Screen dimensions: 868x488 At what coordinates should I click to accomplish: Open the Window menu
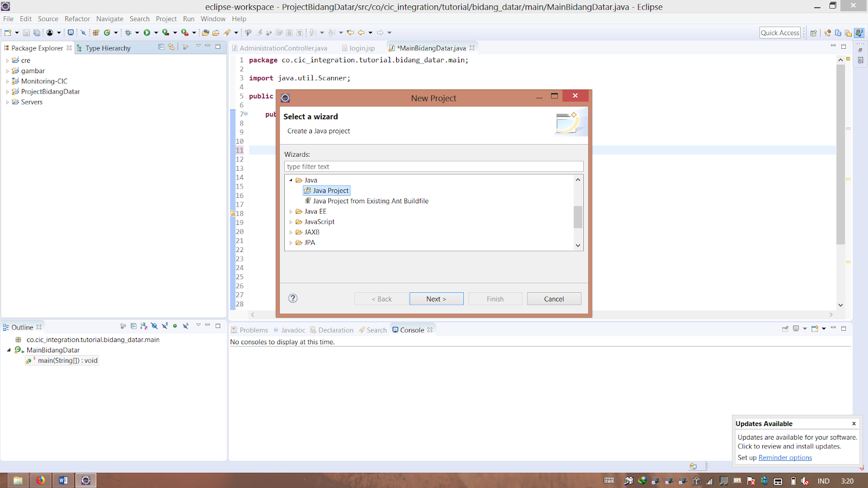tap(213, 18)
